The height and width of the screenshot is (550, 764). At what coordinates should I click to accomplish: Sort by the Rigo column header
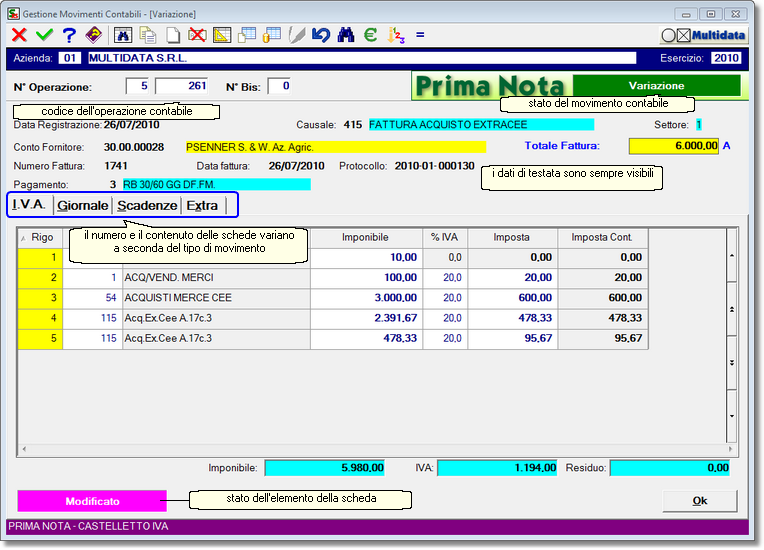[x=40, y=237]
